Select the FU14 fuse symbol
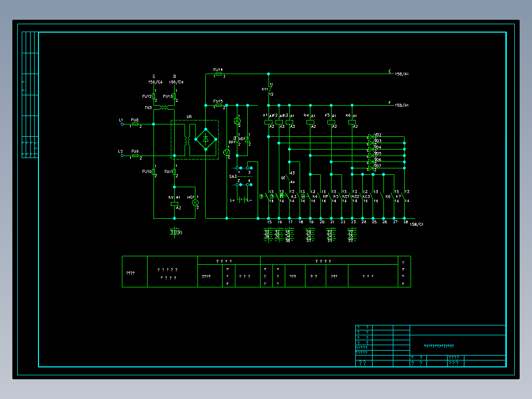 [219, 74]
